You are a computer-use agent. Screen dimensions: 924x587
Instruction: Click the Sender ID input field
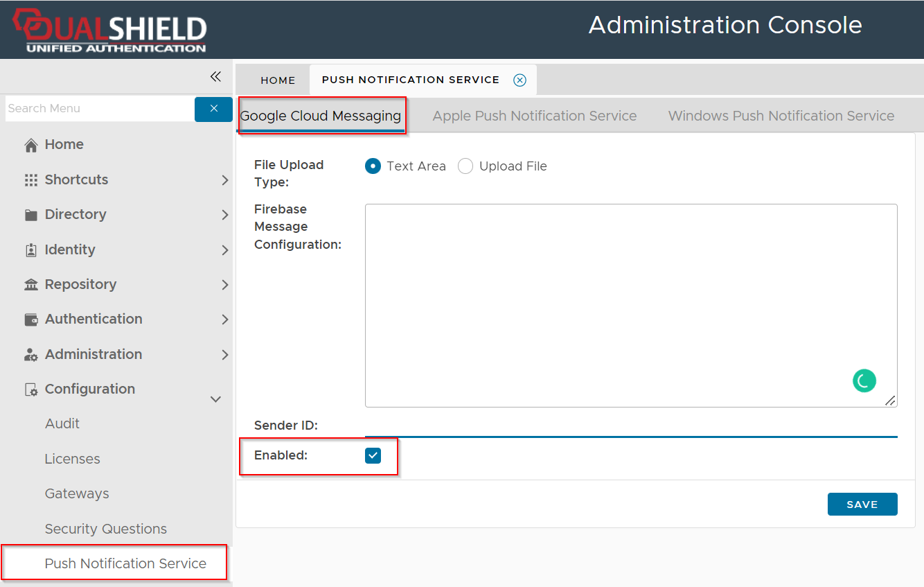[x=630, y=426]
